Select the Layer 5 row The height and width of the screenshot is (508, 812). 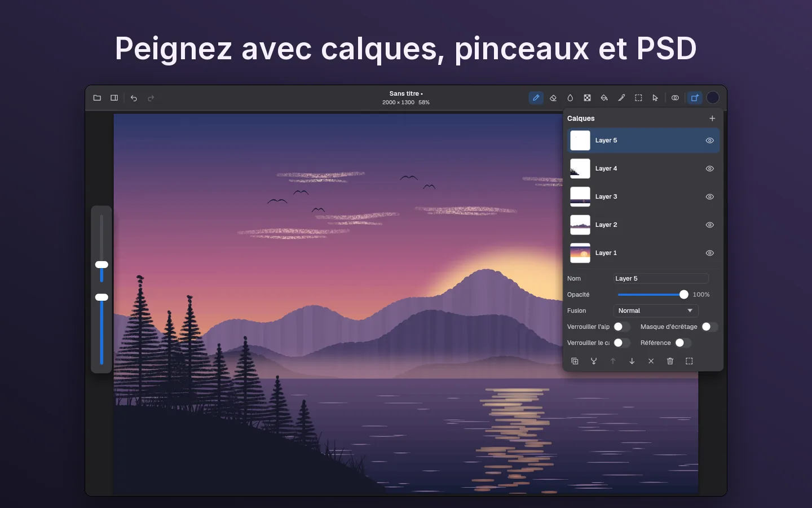click(643, 141)
